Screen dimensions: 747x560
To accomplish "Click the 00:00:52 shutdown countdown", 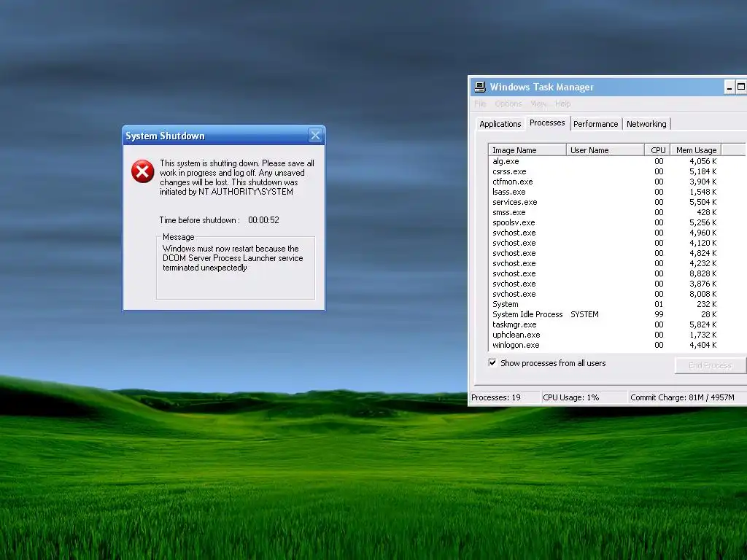I will (x=263, y=220).
